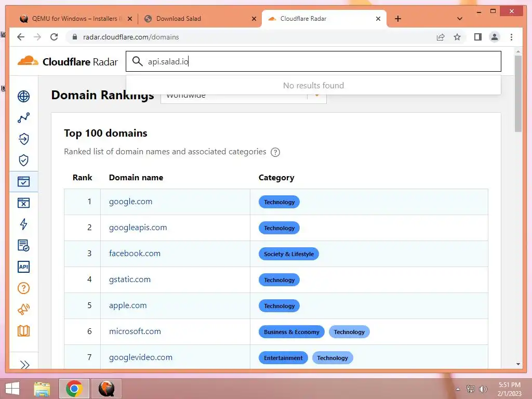Bookmark this page with star

457,37
